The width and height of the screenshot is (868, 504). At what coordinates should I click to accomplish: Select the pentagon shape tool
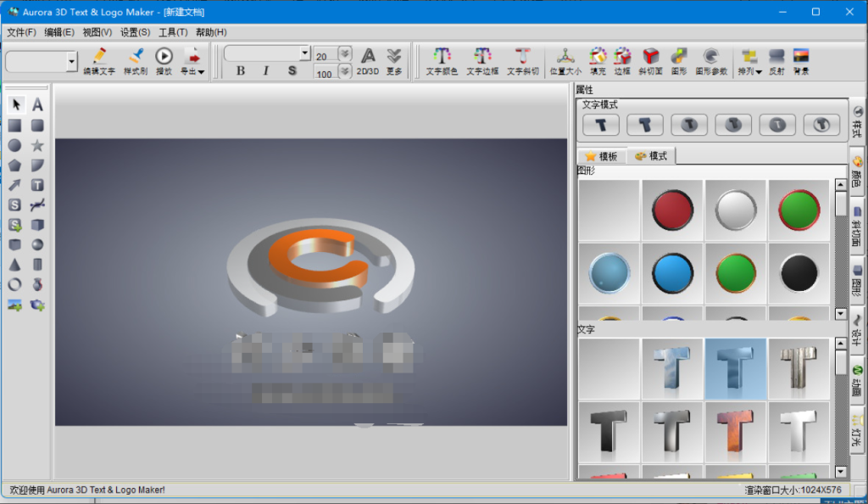(15, 165)
